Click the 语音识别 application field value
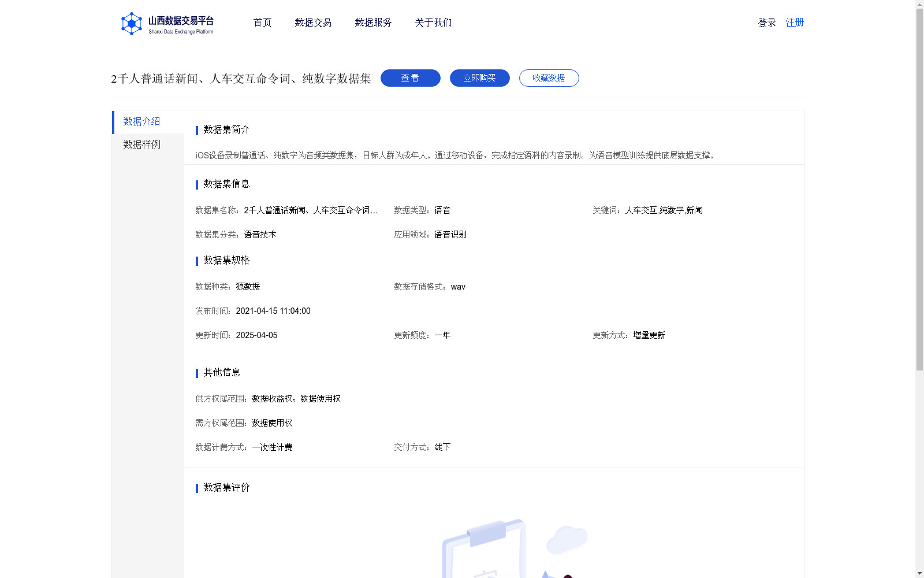924x578 pixels. click(450, 235)
